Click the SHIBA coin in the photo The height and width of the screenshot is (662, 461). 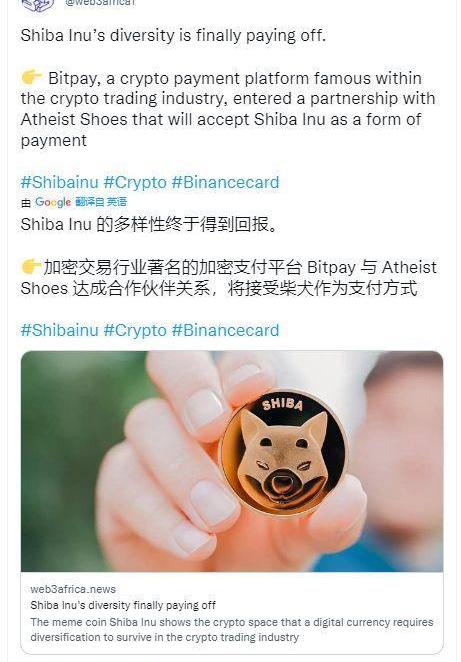(x=282, y=453)
